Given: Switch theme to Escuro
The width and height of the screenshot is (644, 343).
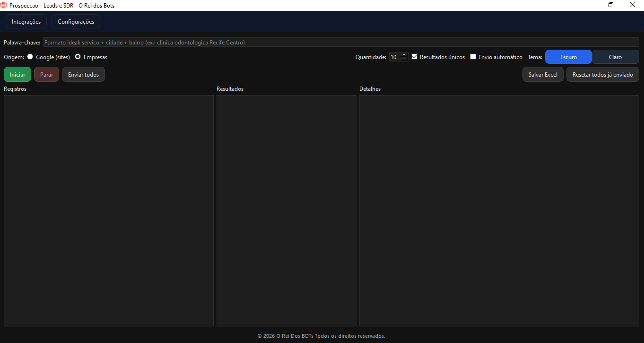Looking at the screenshot, I should pyautogui.click(x=568, y=57).
